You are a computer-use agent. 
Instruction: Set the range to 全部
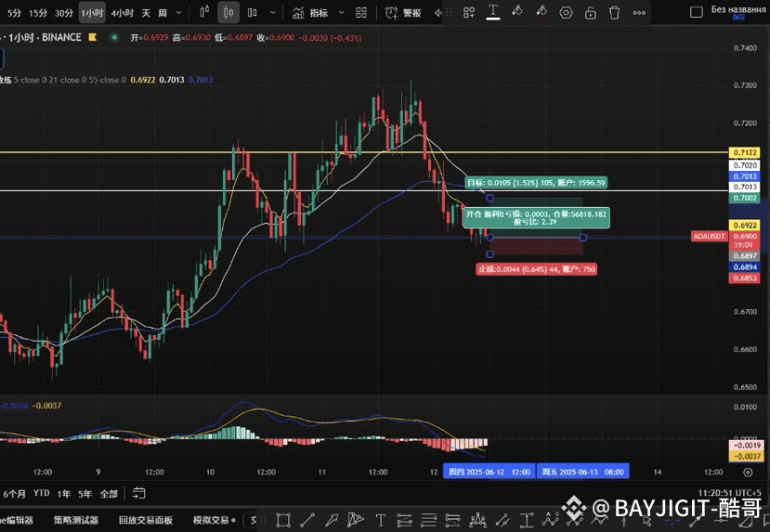point(109,494)
